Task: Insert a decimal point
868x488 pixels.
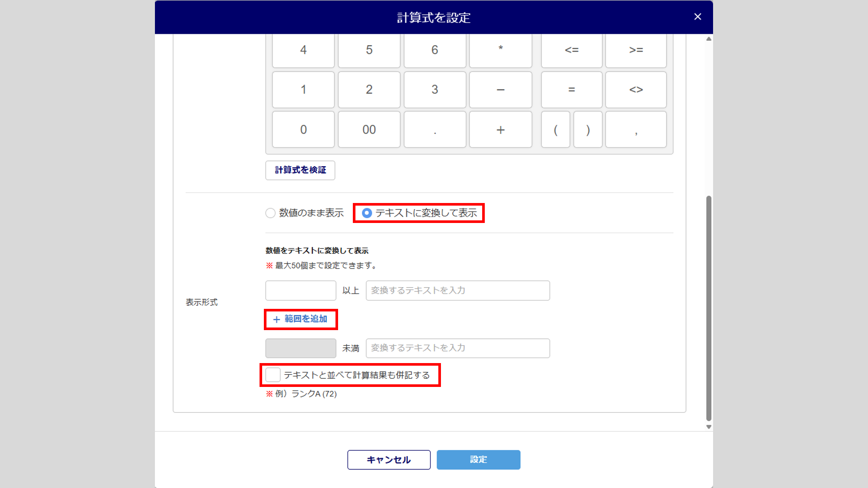Action: (435, 129)
